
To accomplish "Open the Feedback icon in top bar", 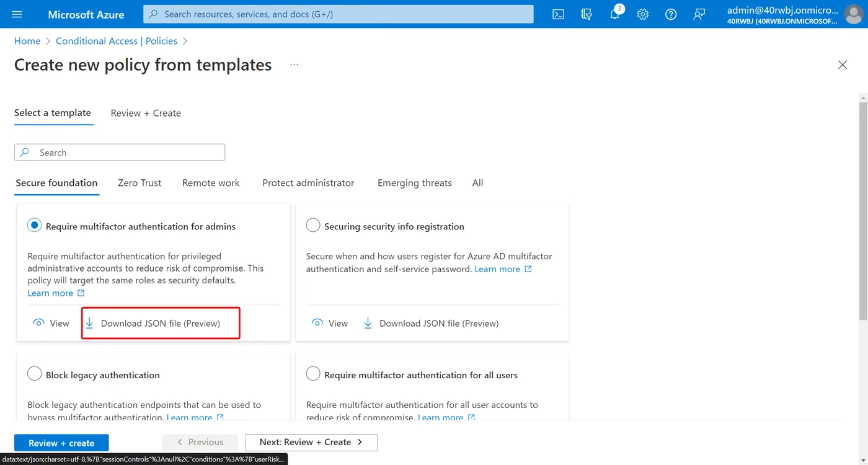I will click(x=699, y=14).
